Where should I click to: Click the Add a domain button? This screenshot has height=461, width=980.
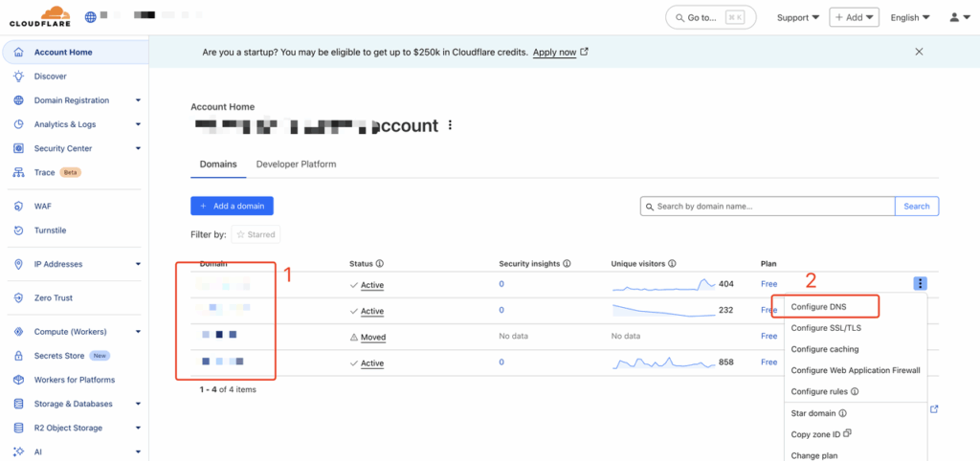(x=232, y=207)
